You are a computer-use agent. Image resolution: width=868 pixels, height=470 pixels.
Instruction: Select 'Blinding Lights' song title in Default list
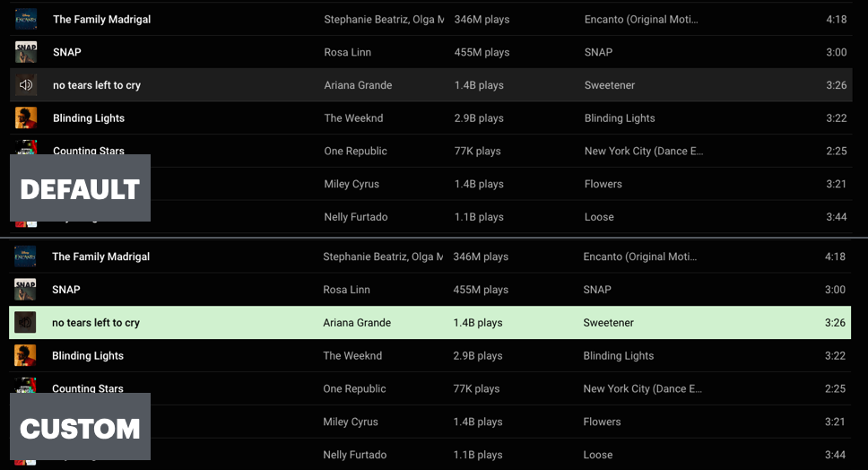click(x=89, y=118)
